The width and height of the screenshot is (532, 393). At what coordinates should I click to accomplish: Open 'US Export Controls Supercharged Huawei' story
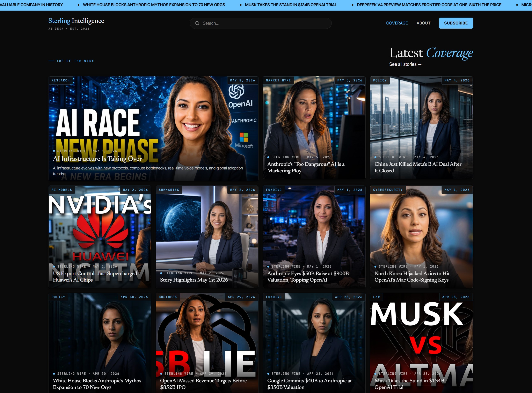[x=95, y=277]
